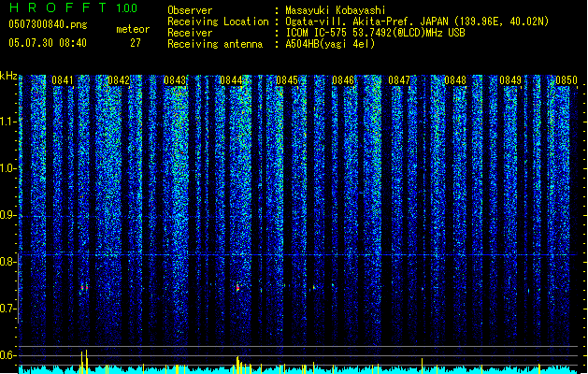Select observer name Masayuki Kobayashi
This screenshot has height=374, width=588.
[336, 10]
